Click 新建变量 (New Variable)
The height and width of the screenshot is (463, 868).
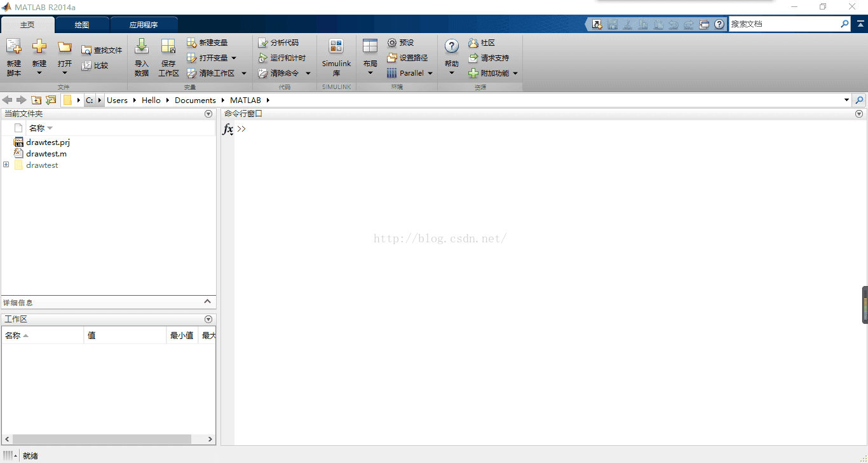207,43
